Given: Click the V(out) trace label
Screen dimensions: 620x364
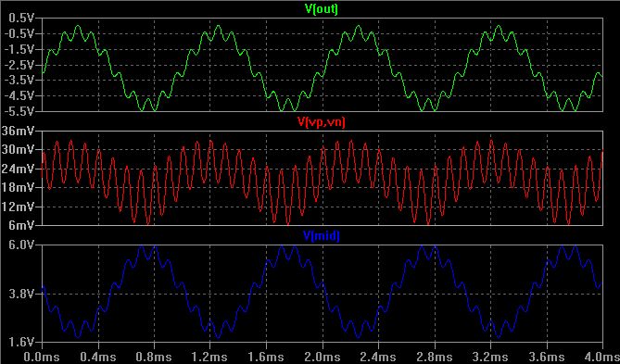Looking at the screenshot, I should coord(323,9).
